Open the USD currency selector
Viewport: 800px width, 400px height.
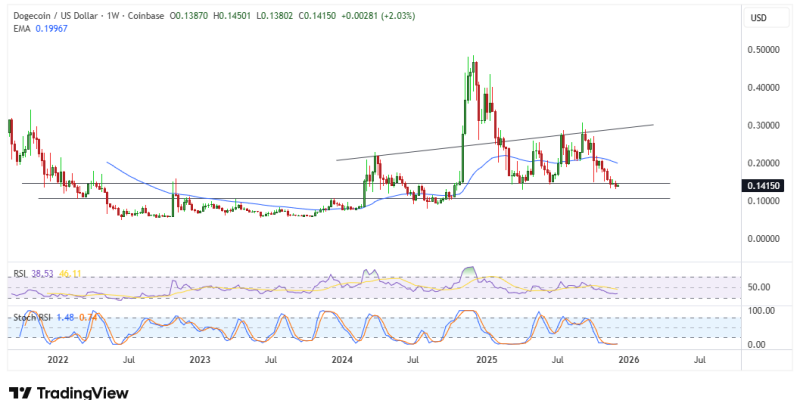click(x=758, y=18)
